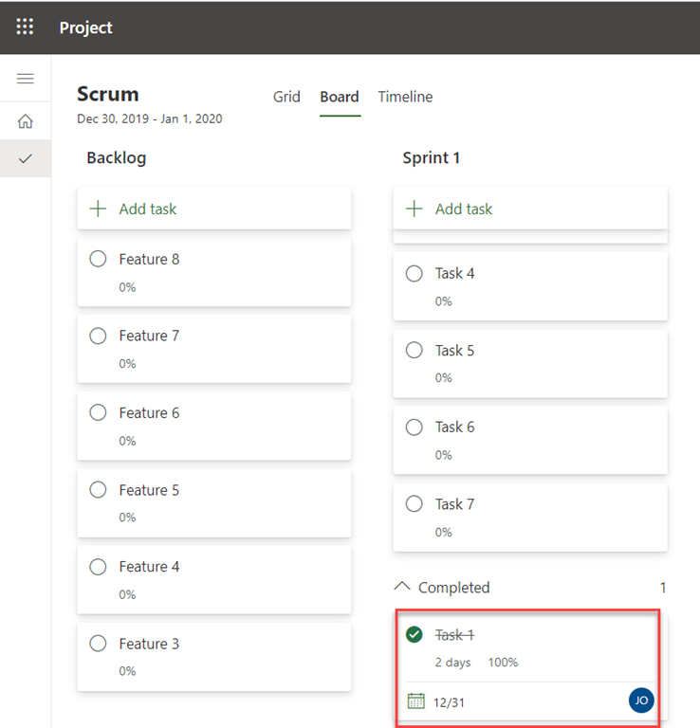Click plus icon in Sprint 1 column
Viewport: 700px width, 728px height.
pyautogui.click(x=414, y=209)
